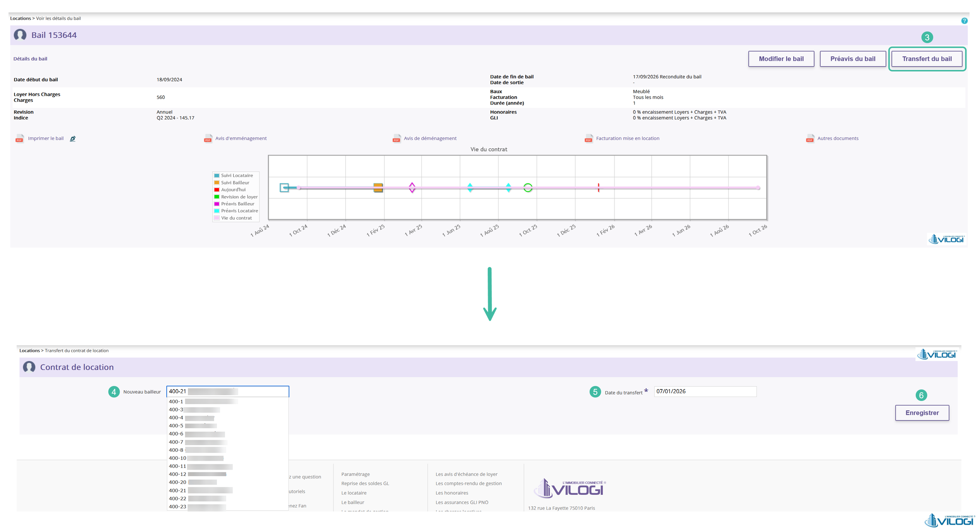This screenshot has height=532, width=980.
Task: Click the Modifier le bail button
Action: click(x=781, y=59)
